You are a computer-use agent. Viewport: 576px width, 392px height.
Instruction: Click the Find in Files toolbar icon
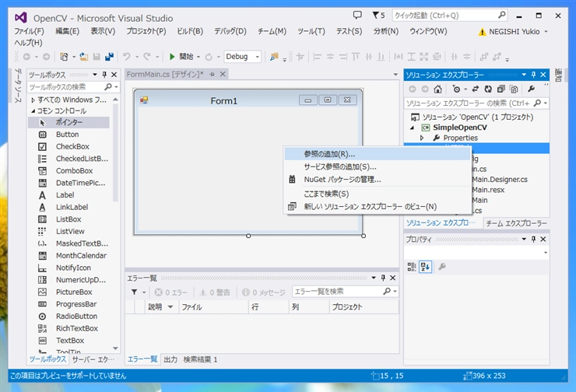(x=274, y=57)
